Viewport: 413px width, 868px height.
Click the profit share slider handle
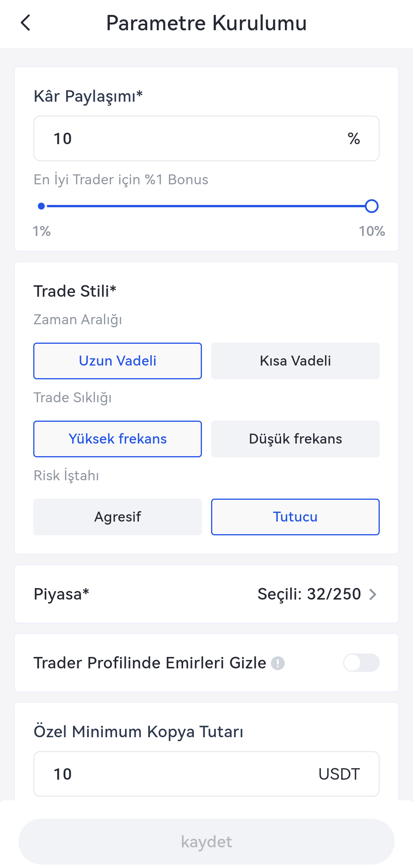[x=371, y=206]
